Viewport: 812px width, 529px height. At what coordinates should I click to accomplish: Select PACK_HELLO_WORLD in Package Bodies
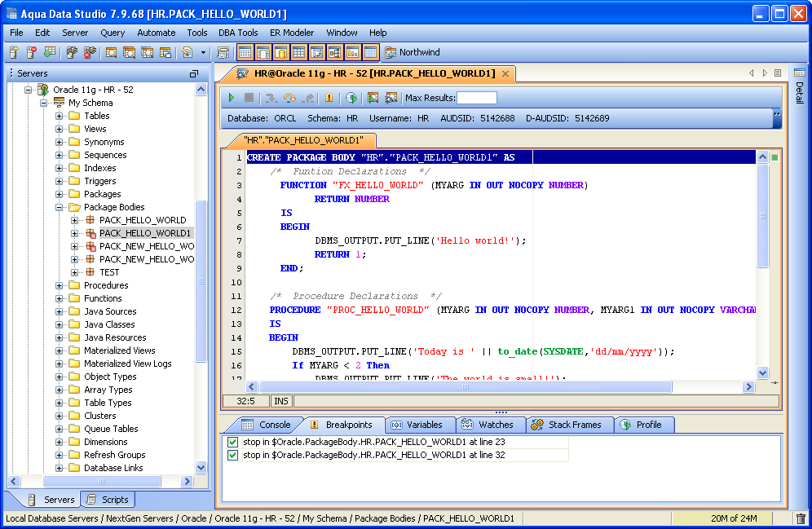coord(142,220)
